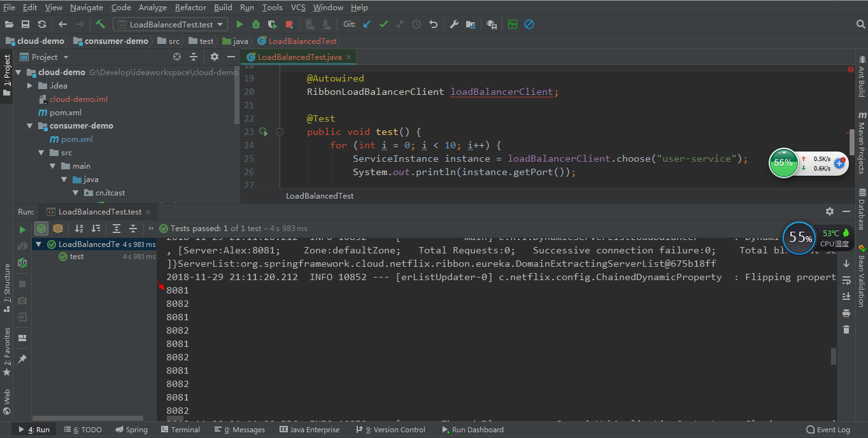This screenshot has width=868, height=438.
Task: Toggle Show Passed tests button
Action: 41,229
